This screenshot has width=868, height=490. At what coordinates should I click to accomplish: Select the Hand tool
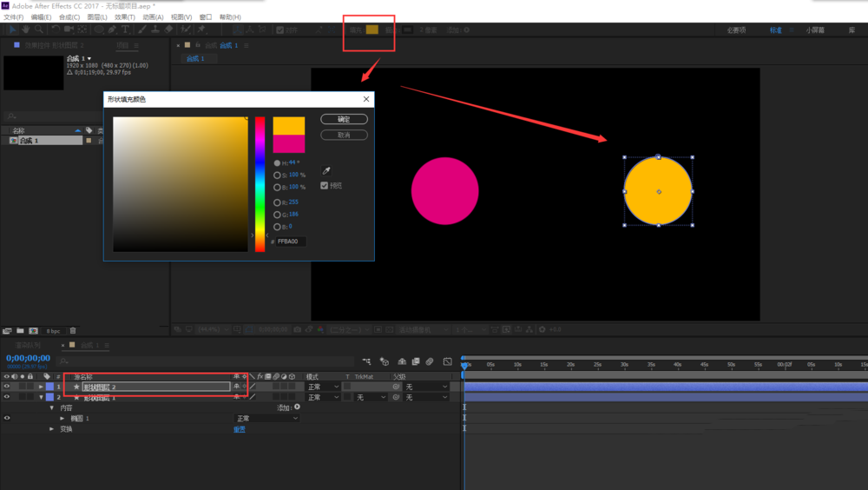click(25, 30)
